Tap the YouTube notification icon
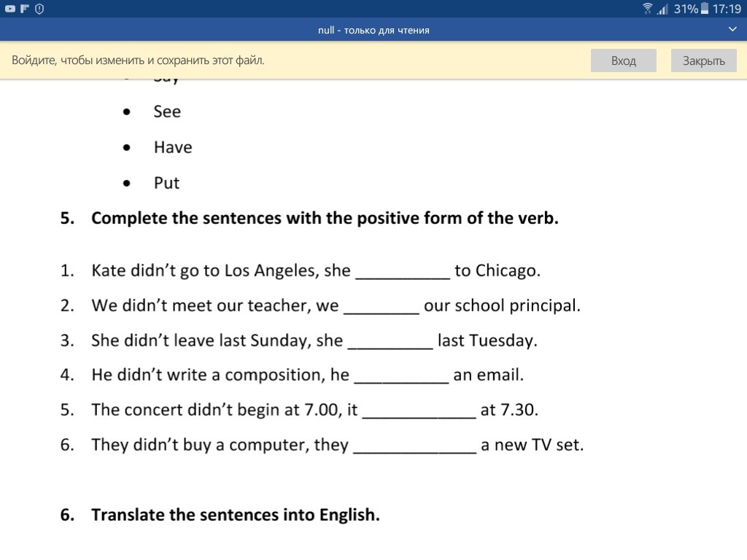Image resolution: width=747 pixels, height=560 pixels. [10, 9]
